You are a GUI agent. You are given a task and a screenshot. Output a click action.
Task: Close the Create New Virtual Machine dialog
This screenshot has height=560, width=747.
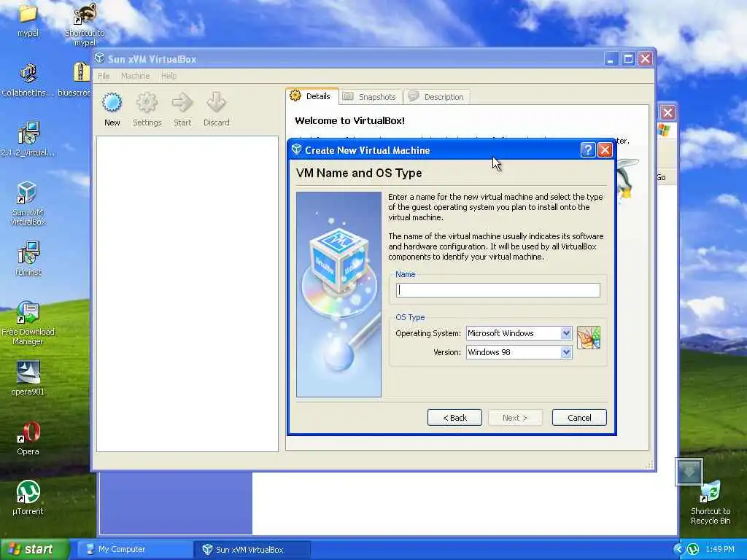pyautogui.click(x=605, y=150)
